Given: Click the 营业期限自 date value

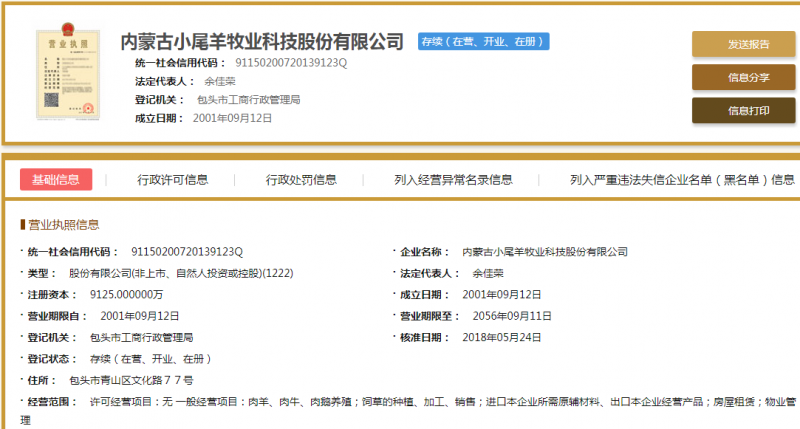Looking at the screenshot, I should [x=140, y=316].
